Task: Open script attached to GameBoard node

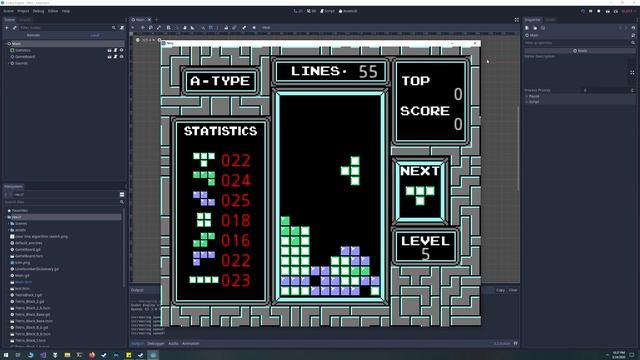Action: pyautogui.click(x=116, y=57)
